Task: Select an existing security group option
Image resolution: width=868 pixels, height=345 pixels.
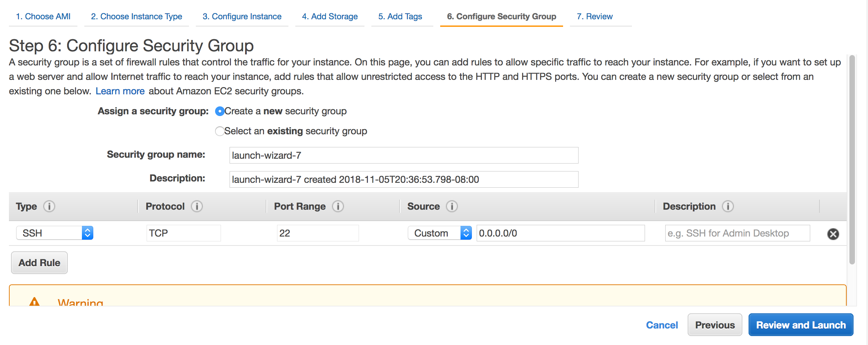Action: coord(220,131)
